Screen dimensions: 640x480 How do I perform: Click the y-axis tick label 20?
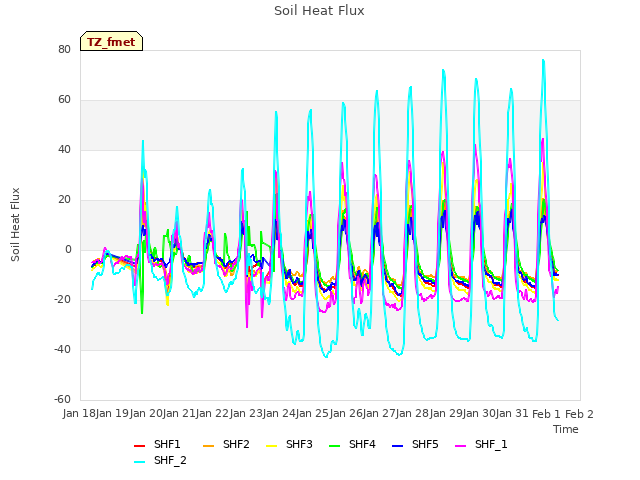[64, 200]
